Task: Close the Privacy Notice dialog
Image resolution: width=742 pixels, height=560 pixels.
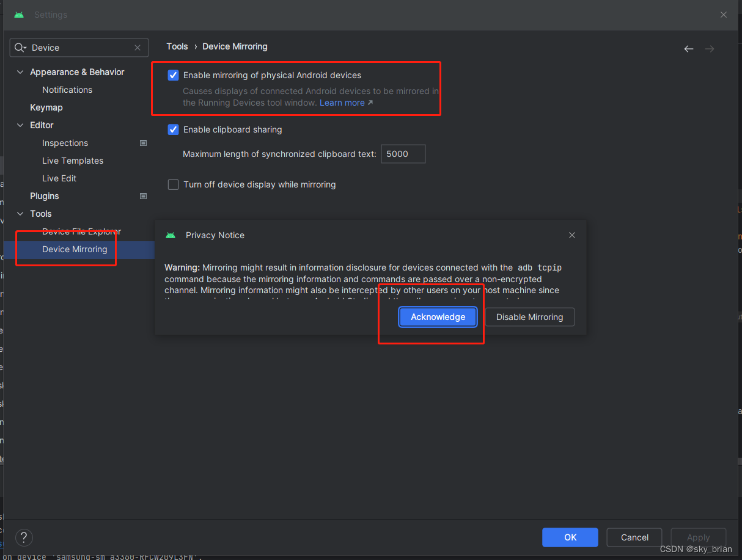Action: (x=572, y=235)
